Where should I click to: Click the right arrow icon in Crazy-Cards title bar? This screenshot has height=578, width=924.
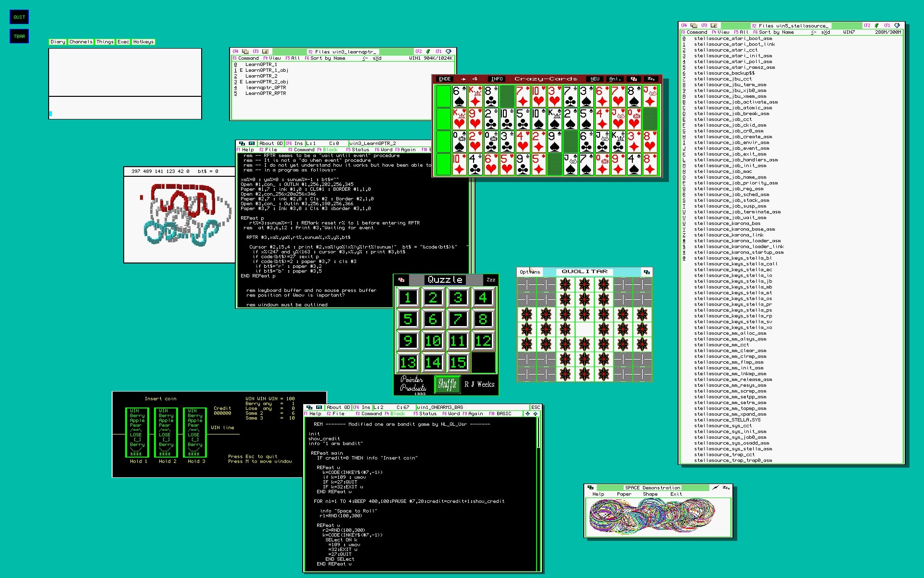(463, 79)
